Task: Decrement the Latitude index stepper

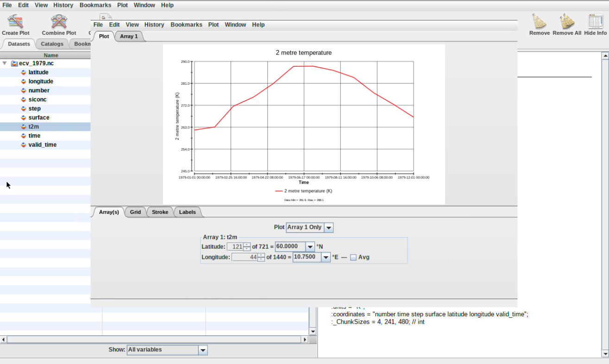Action: click(247, 249)
